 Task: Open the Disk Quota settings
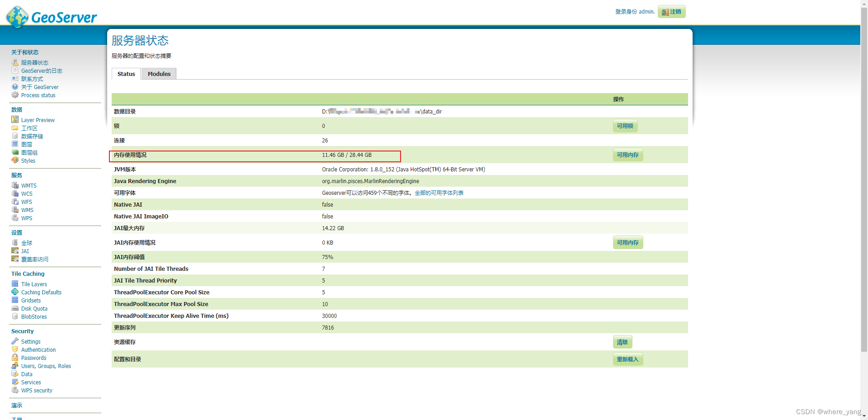point(34,308)
